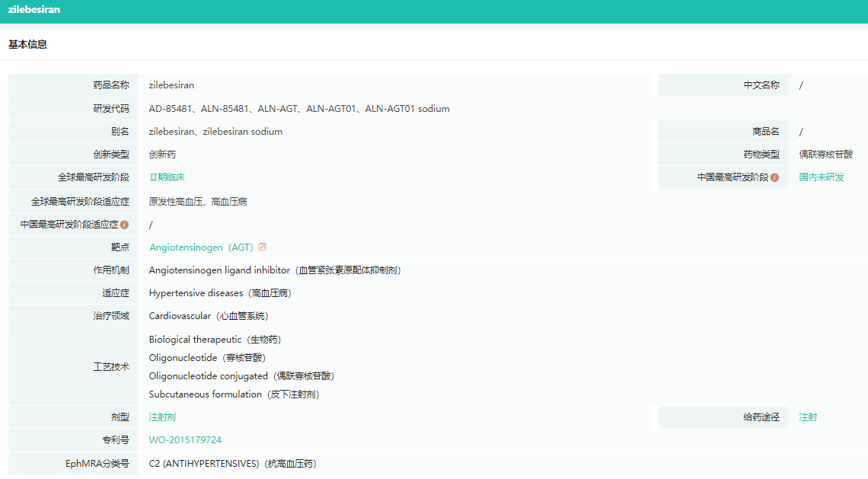Select indication text 原发性高血压、高血压病
Viewport: 868px width, 479px height.
pos(198,202)
